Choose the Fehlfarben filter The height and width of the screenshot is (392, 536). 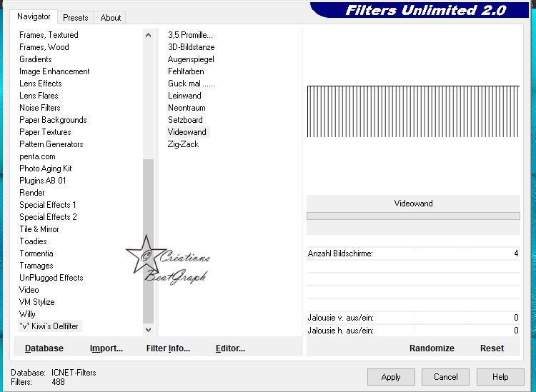pyautogui.click(x=186, y=71)
